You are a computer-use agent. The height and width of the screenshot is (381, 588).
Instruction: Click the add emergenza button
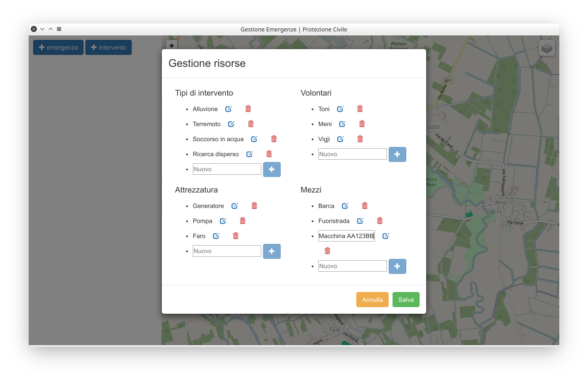tap(58, 47)
